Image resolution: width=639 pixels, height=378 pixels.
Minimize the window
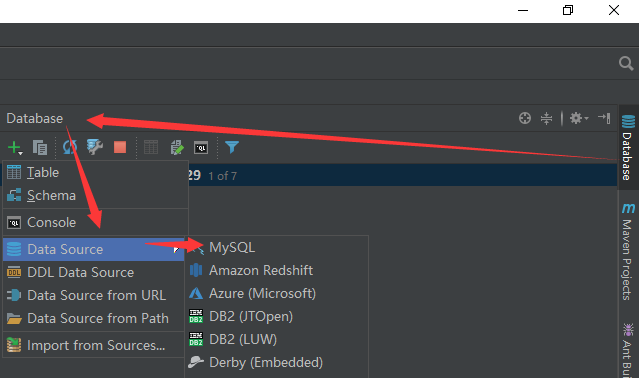click(x=523, y=10)
